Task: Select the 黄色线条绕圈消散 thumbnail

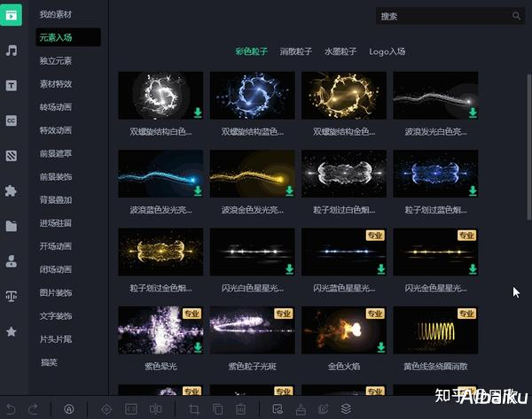Action: [x=435, y=330]
